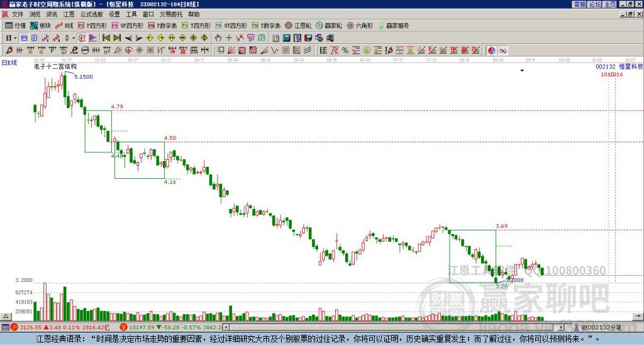Jump to last bar with green arrow
Screen dimensions: 644x345
coord(117,38)
